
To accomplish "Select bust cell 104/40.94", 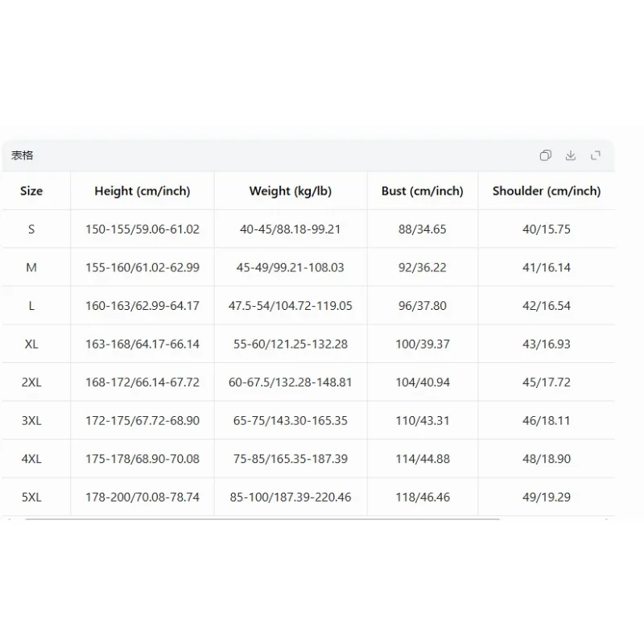I will [x=422, y=382].
